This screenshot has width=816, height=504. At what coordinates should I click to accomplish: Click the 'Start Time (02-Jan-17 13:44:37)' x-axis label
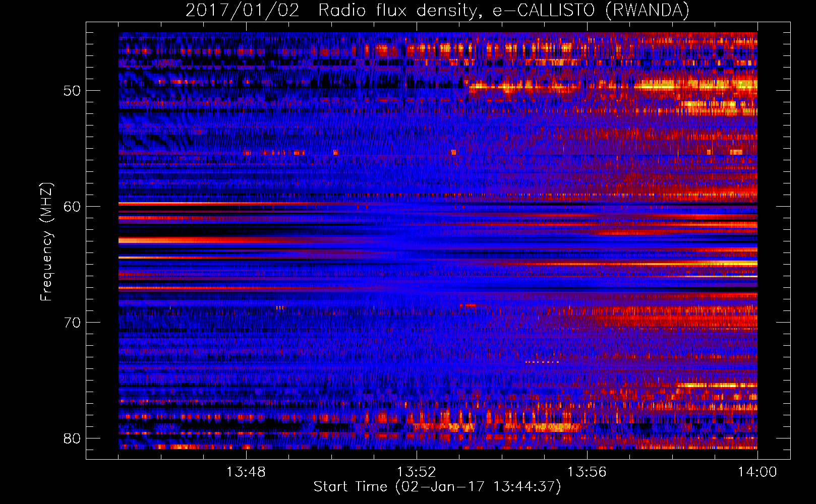pyautogui.click(x=437, y=487)
